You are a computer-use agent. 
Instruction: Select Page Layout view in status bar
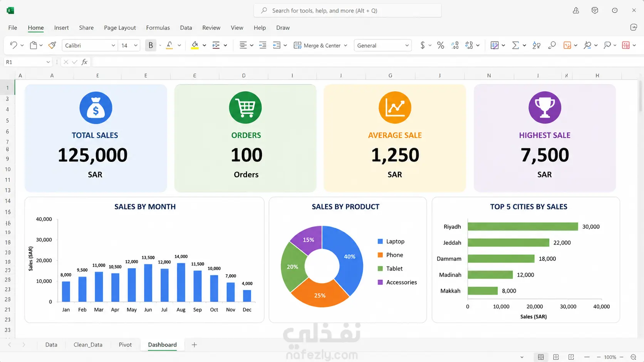[x=556, y=357]
